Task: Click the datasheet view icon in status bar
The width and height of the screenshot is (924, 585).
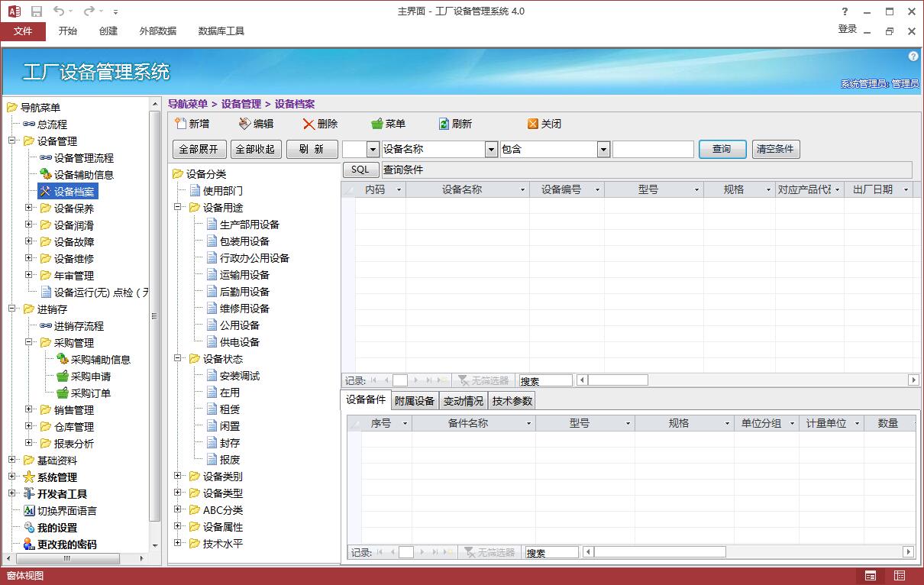Action: tap(898, 575)
